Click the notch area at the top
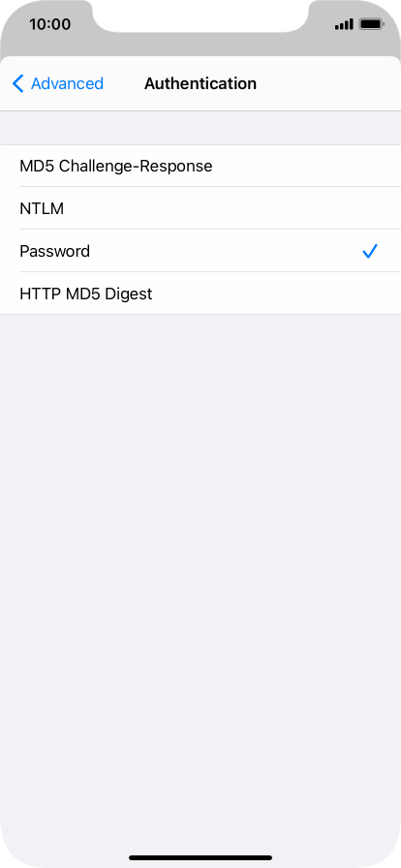The height and width of the screenshot is (868, 401). (200, 15)
